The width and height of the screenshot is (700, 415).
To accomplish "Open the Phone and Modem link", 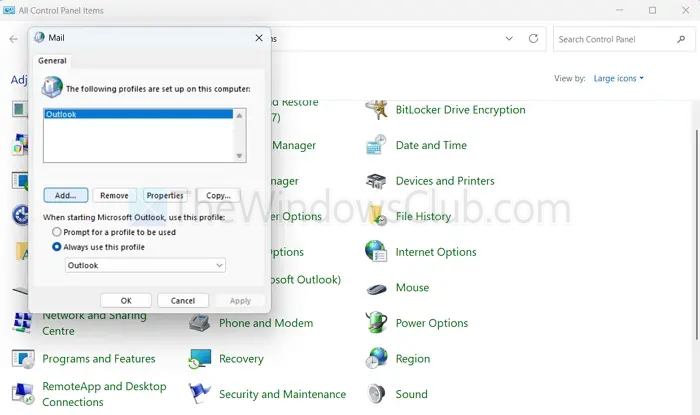I will pyautogui.click(x=266, y=323).
